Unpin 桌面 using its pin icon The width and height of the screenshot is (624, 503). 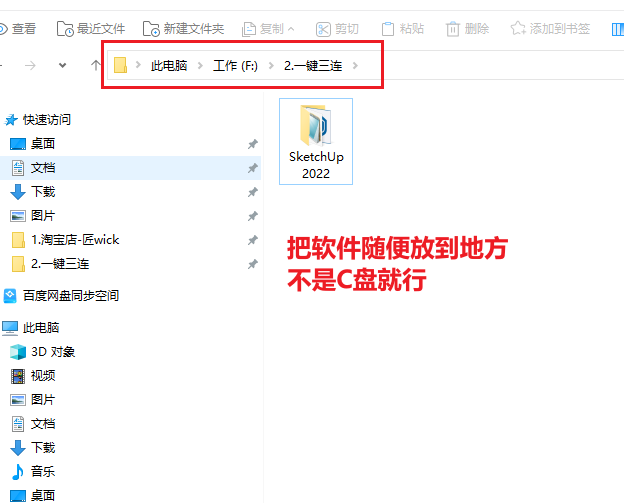point(252,144)
